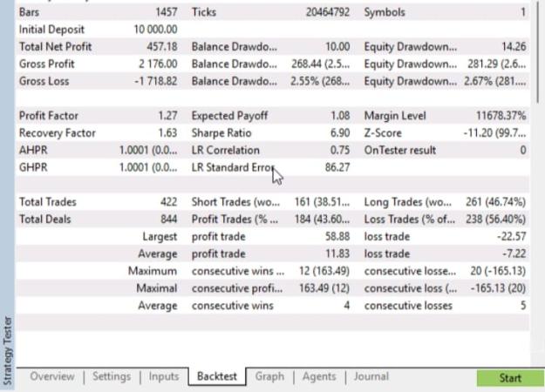545x392 pixels.
Task: Click maximal consecutive loss value -165.13 (20)
Action: pyautogui.click(x=498, y=288)
